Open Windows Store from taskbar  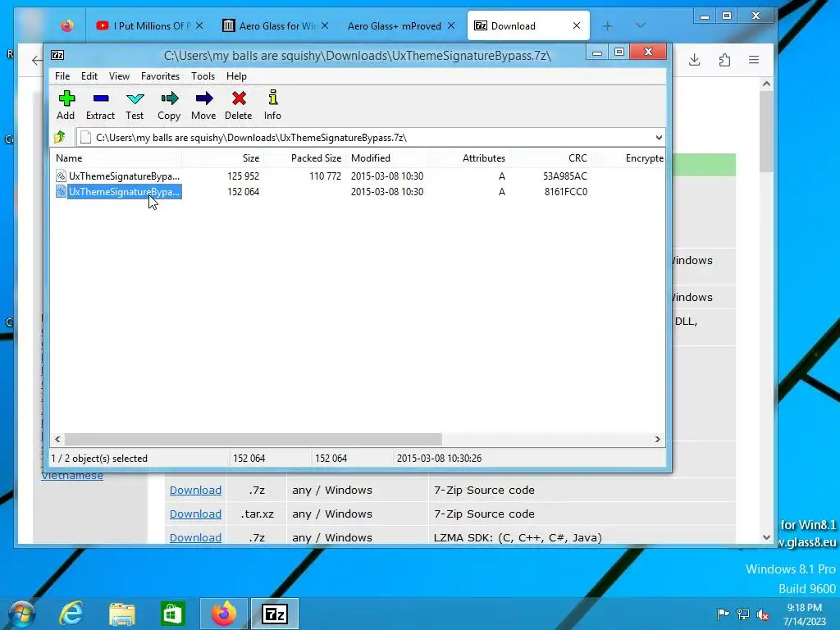point(172,614)
